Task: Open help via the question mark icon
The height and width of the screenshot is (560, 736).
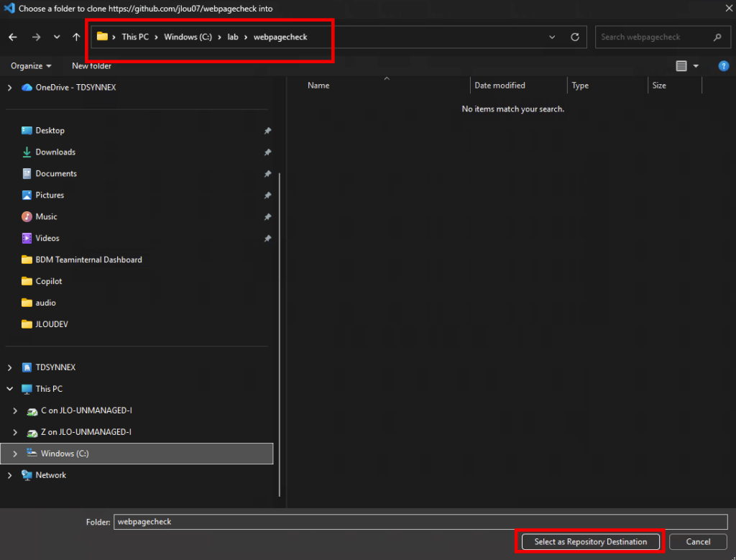Action: [723, 66]
